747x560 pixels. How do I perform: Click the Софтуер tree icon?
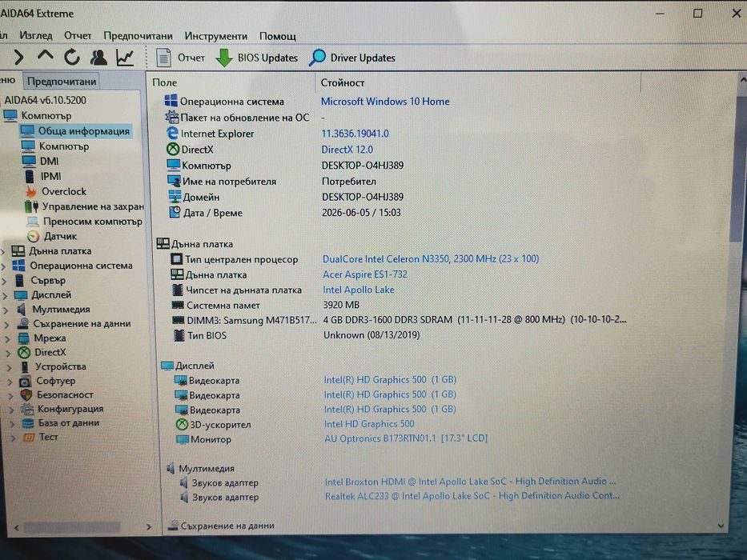pyautogui.click(x=25, y=382)
